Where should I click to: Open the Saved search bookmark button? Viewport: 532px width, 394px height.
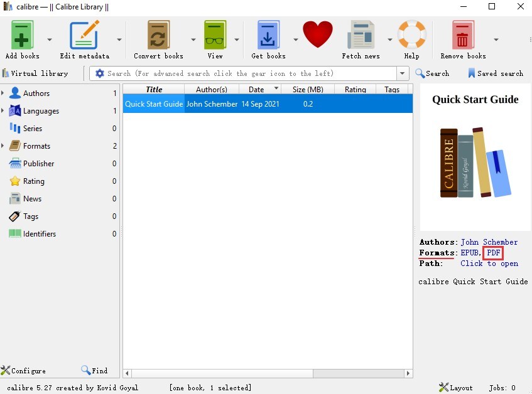[x=496, y=73]
